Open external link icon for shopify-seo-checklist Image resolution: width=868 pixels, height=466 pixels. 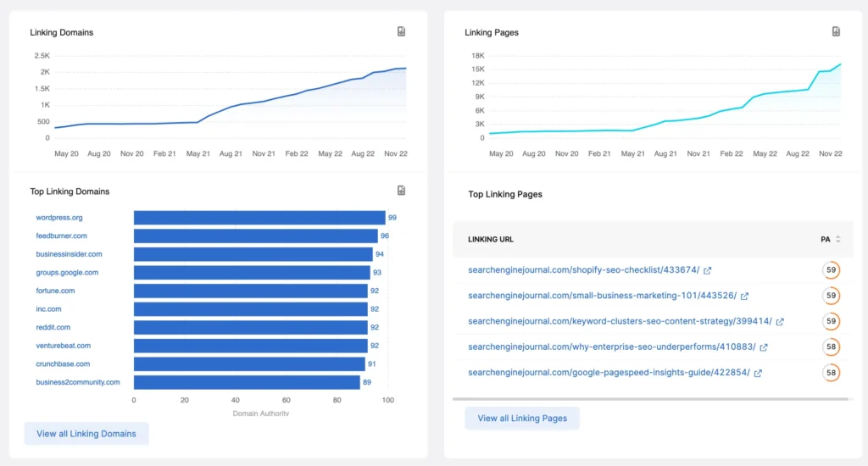click(708, 270)
